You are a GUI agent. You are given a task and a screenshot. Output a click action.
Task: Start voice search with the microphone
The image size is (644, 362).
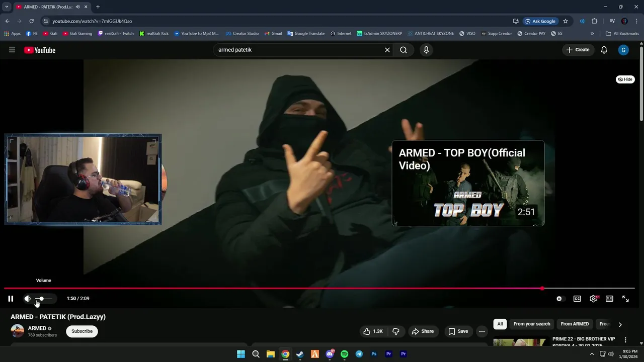426,50
